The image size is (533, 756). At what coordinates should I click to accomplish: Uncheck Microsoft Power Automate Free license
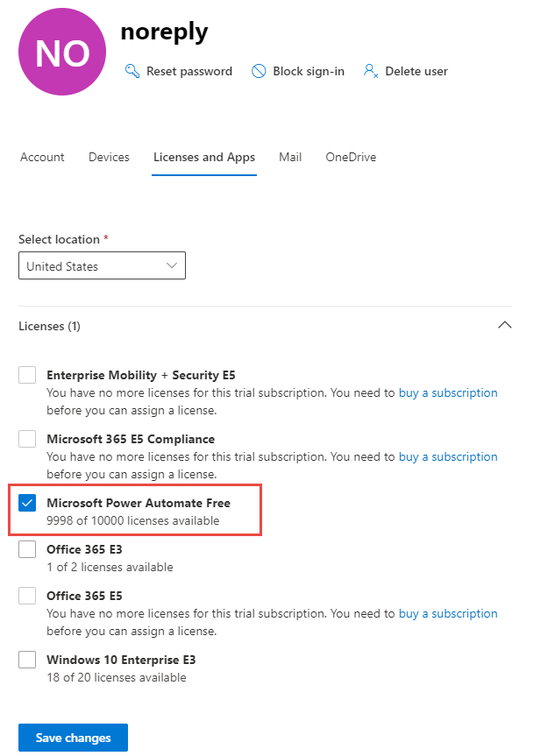[27, 503]
